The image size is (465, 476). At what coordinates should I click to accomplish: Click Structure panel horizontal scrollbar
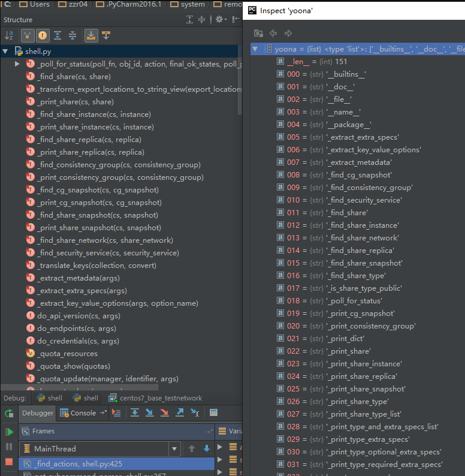[x=80, y=388]
